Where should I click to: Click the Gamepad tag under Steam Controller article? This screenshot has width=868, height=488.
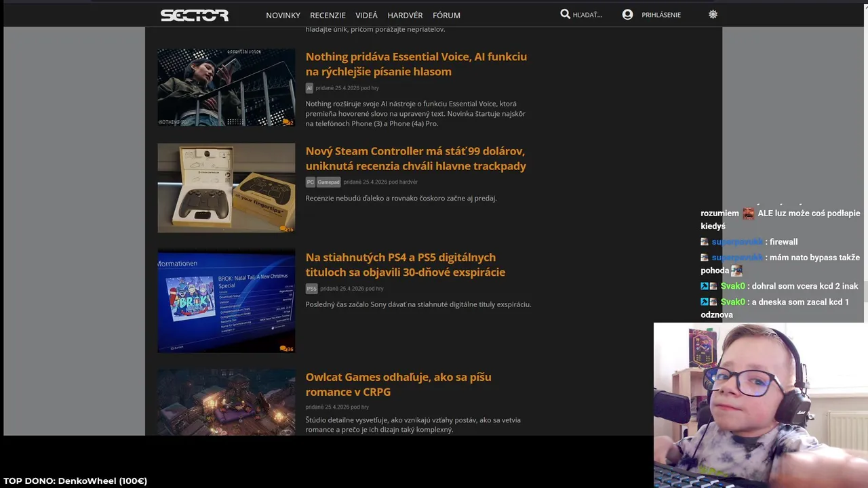coord(328,182)
